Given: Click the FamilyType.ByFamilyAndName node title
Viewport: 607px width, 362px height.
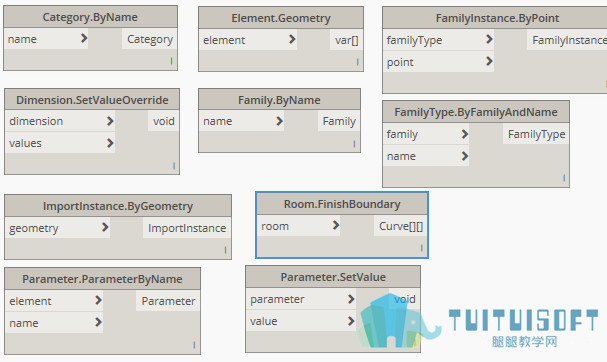Looking at the screenshot, I should tap(476, 112).
